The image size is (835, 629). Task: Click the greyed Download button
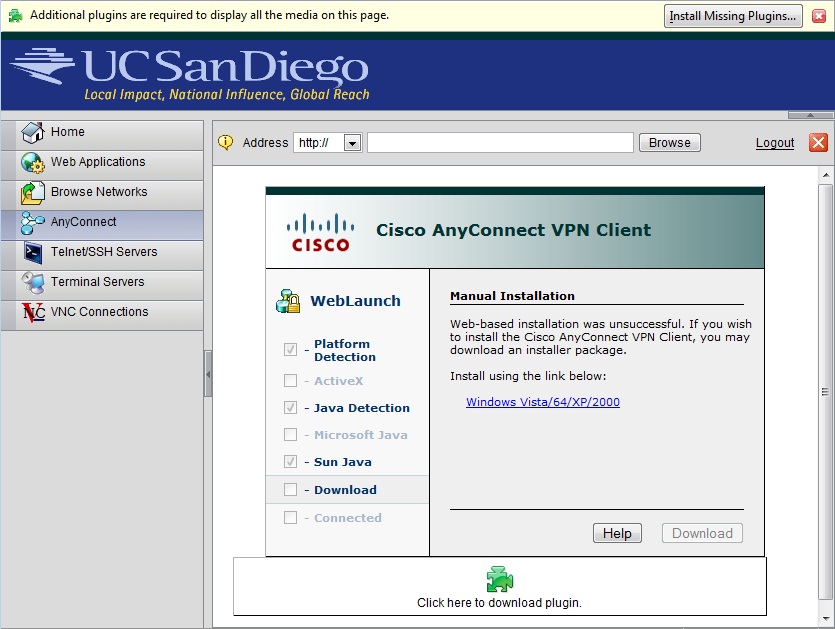coord(702,533)
